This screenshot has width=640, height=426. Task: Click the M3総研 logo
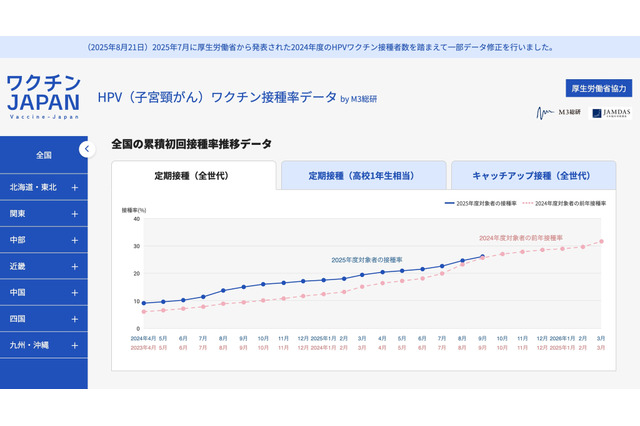coord(558,114)
